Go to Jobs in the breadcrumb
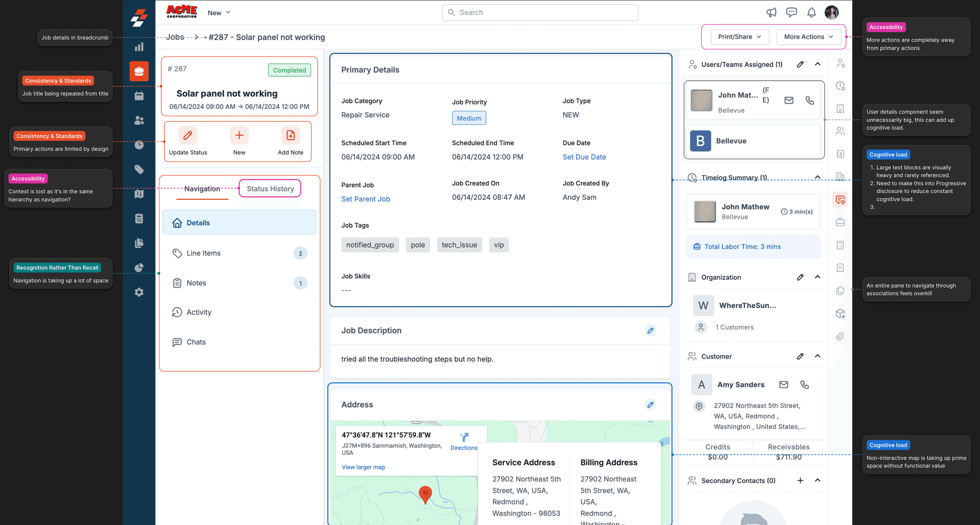The height and width of the screenshot is (525, 980). click(175, 37)
